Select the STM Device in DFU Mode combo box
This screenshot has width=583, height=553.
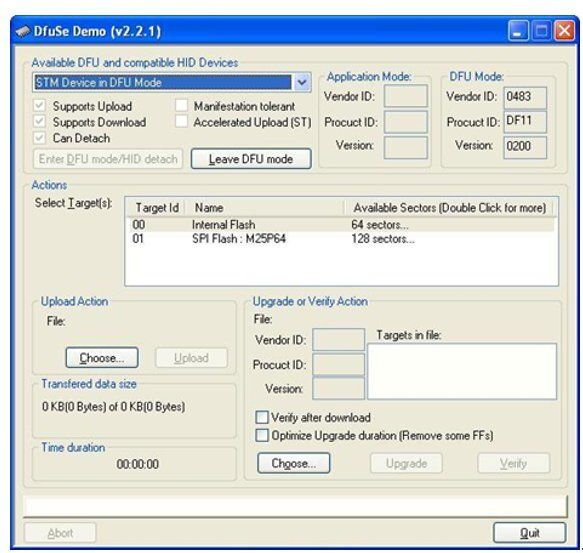[x=172, y=82]
